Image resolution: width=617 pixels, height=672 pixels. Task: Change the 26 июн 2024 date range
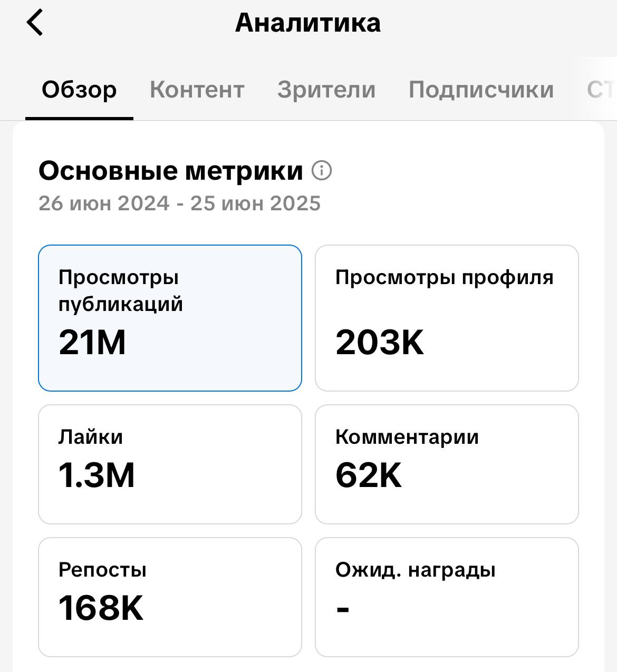180,203
